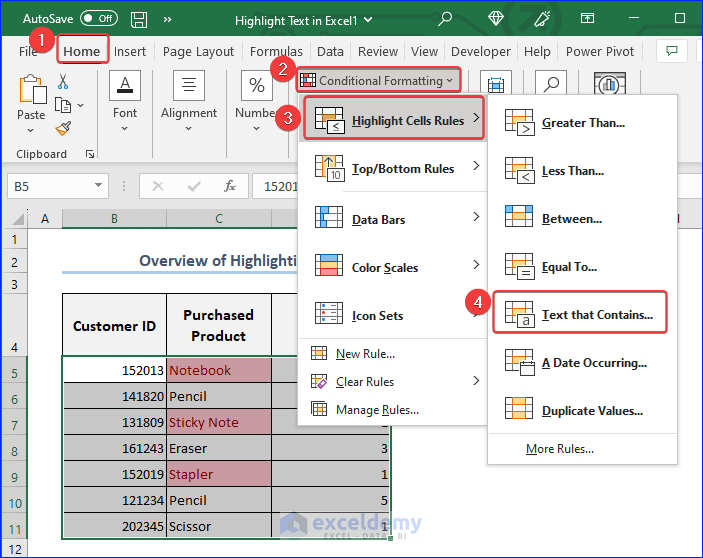Screen dimensions: 703x558
Task: Click the Format Painter brush icon
Action: point(63,128)
